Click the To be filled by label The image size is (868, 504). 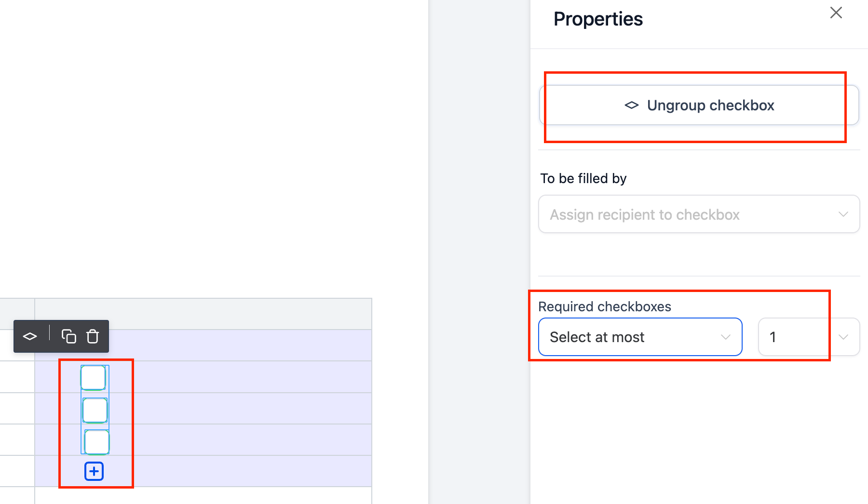[583, 178]
